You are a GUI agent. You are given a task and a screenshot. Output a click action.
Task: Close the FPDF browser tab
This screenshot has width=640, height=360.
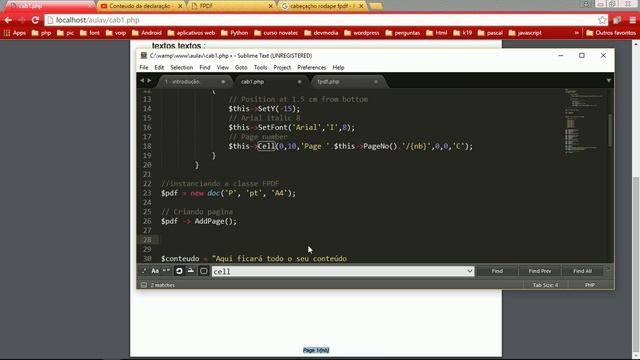pyautogui.click(x=270, y=6)
